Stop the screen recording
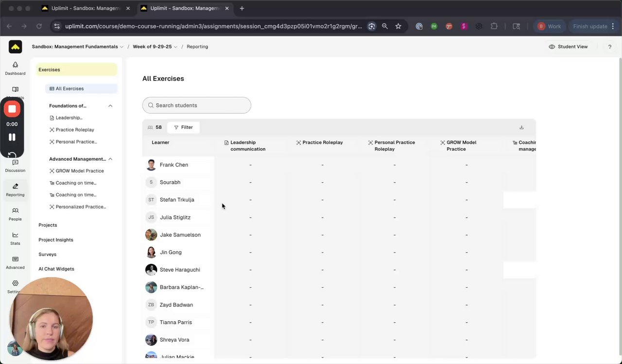Viewport: 622px width, 364px height. (12, 109)
